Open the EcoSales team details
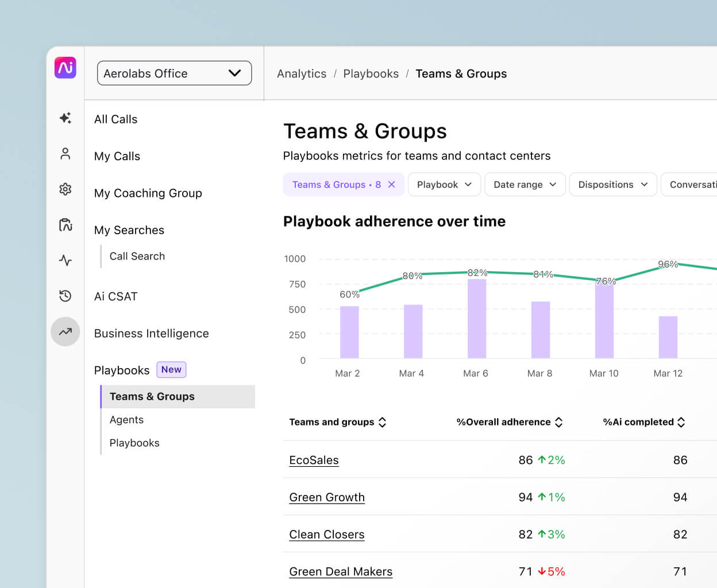Image resolution: width=717 pixels, height=588 pixels. [x=314, y=460]
